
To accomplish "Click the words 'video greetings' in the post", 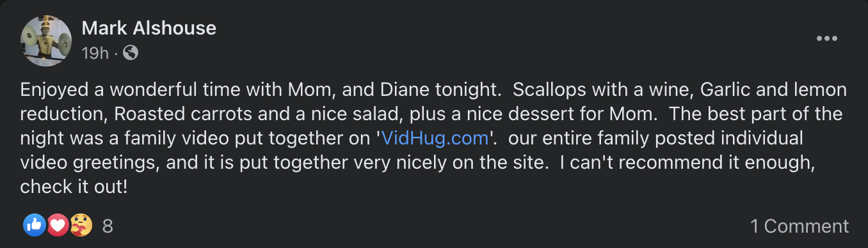I will pos(89,163).
